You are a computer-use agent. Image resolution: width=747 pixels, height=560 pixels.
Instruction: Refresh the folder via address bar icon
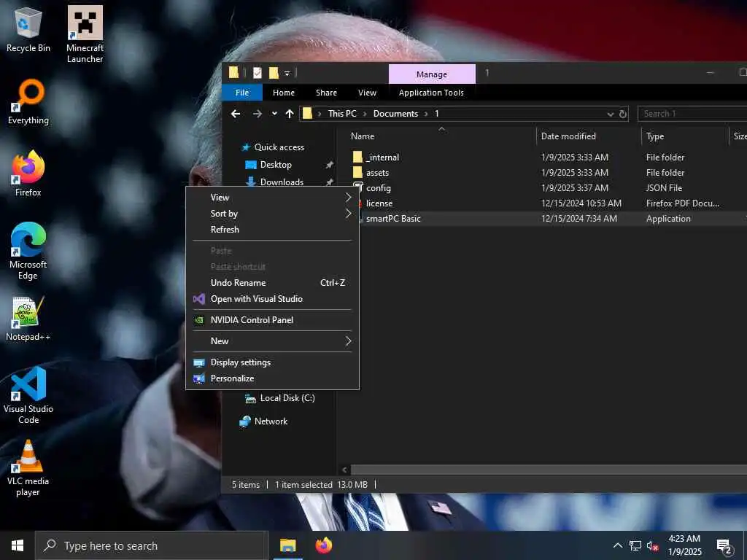click(x=623, y=114)
